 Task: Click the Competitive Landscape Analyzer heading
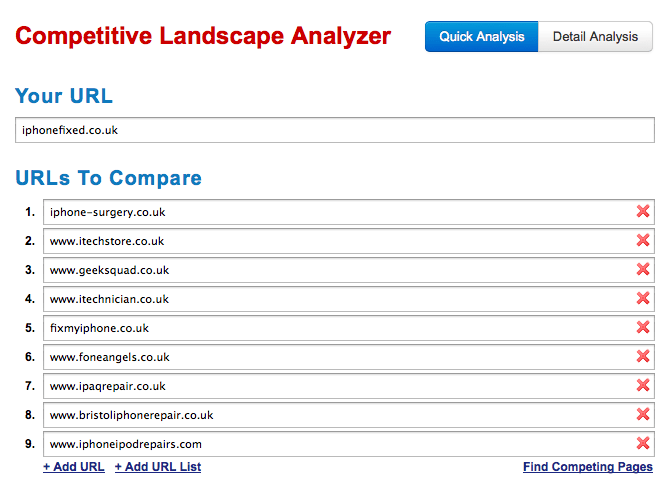pyautogui.click(x=203, y=36)
